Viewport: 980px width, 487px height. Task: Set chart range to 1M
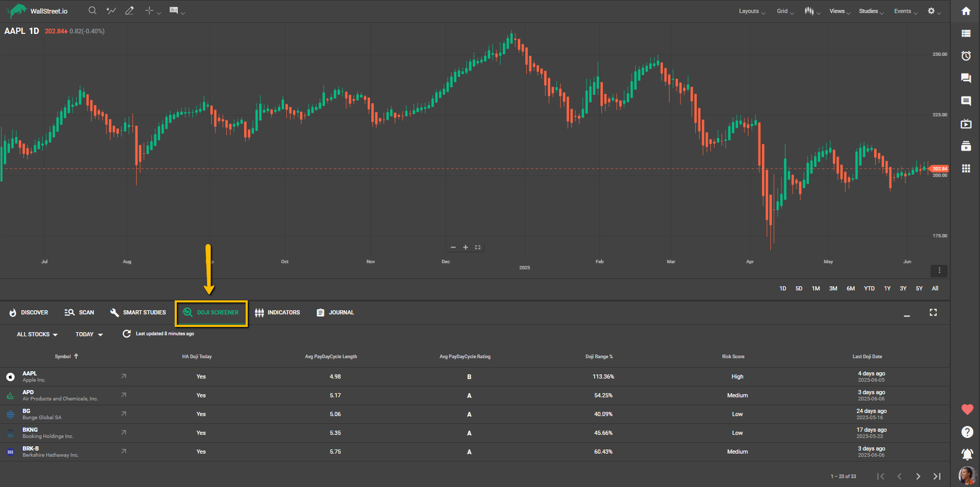tap(816, 288)
